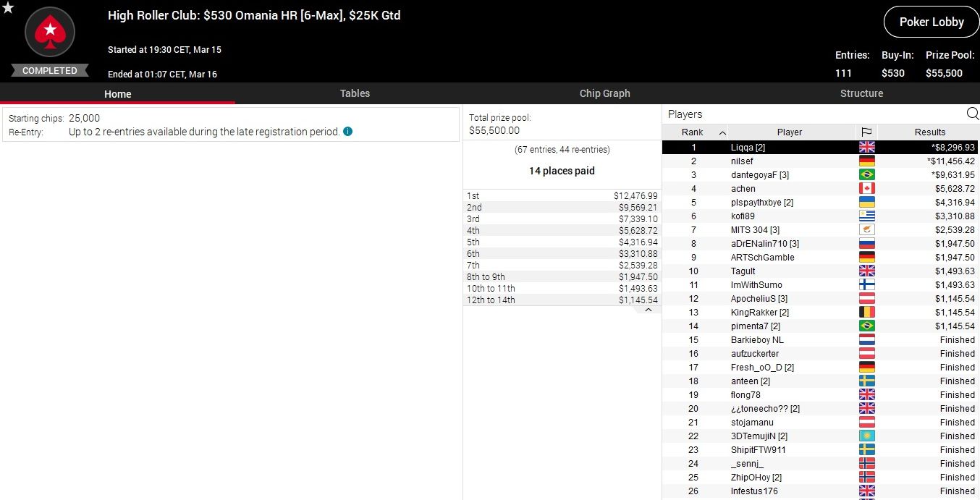This screenshot has width=980, height=500.
Task: Sort by Results column header
Action: pyautogui.click(x=929, y=132)
